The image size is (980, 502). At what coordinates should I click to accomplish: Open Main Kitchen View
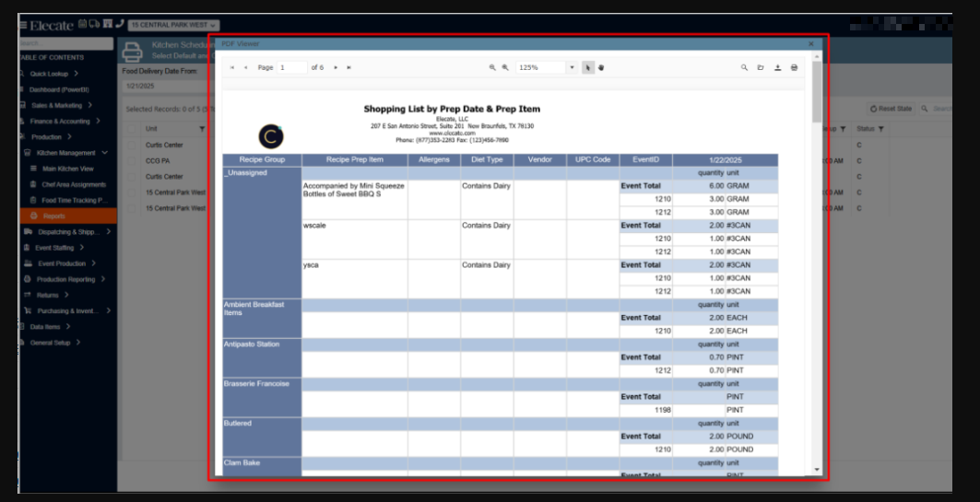click(x=67, y=169)
